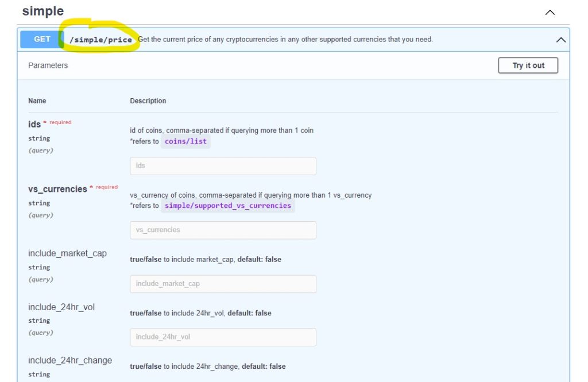Screen dimensions: 588x382
Task: Click the Parameters section header
Action: (x=48, y=65)
